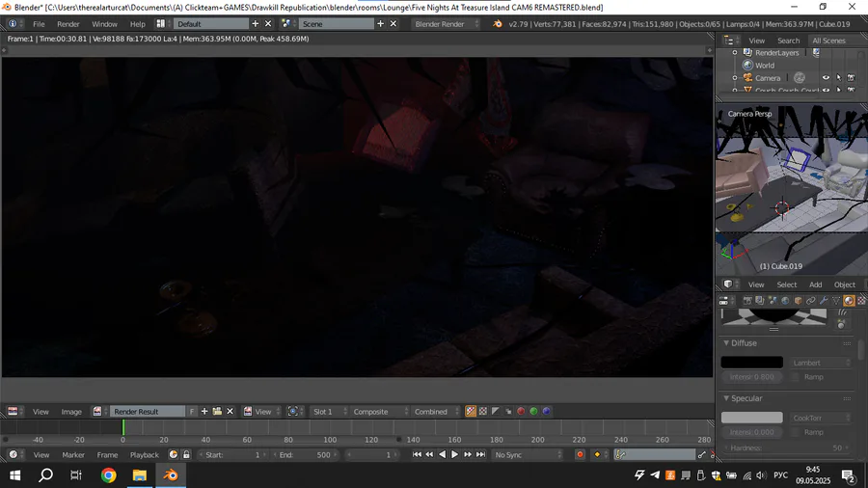Viewport: 868px width, 488px height.
Task: Open the World properties tab globe icon
Action: tap(785, 301)
